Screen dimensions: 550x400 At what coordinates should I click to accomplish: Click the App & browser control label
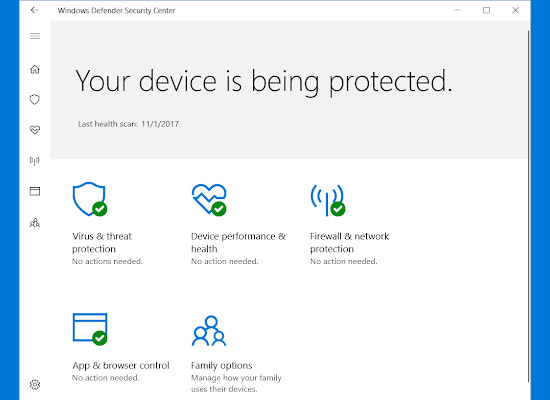[121, 365]
